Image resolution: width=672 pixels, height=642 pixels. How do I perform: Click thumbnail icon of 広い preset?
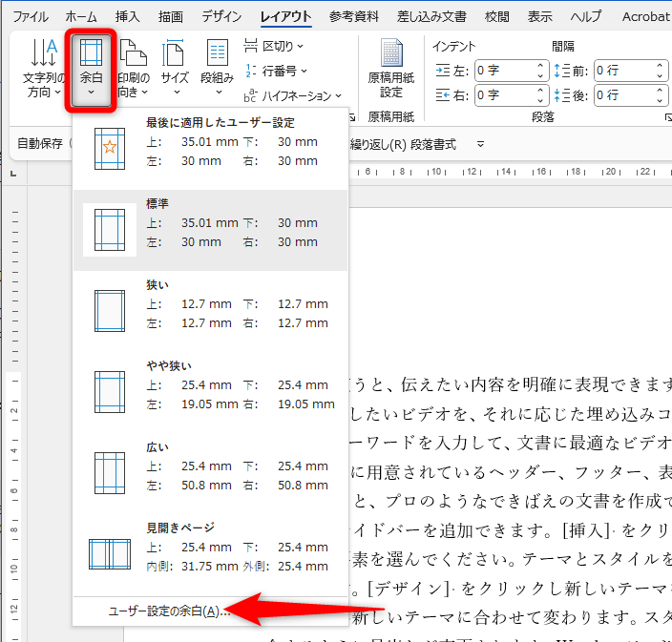[110, 473]
